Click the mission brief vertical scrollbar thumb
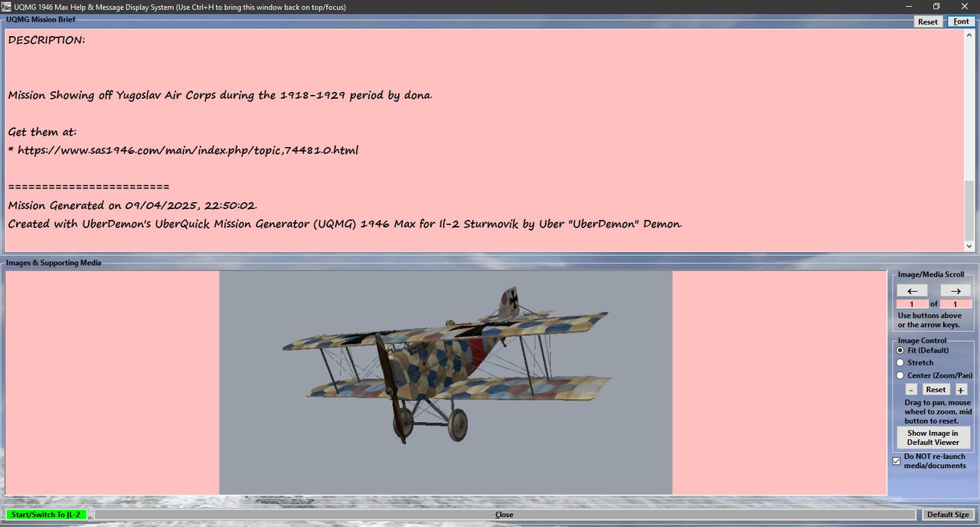980x527 pixels. [x=970, y=210]
